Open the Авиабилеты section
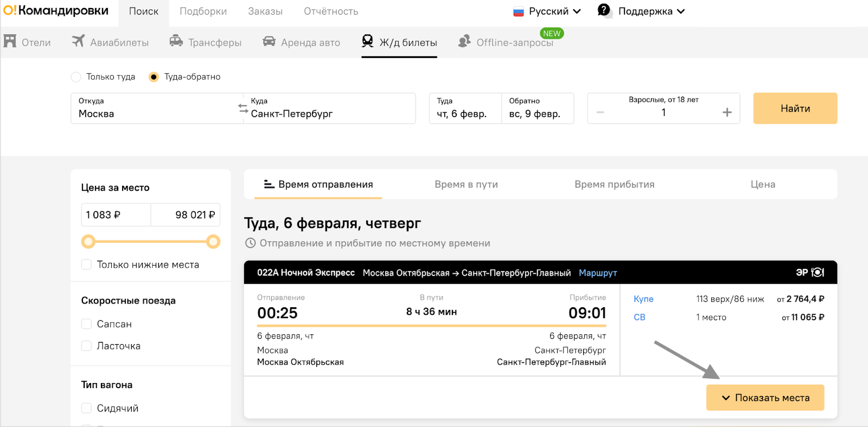Viewport: 868px width, 427px height. [110, 42]
